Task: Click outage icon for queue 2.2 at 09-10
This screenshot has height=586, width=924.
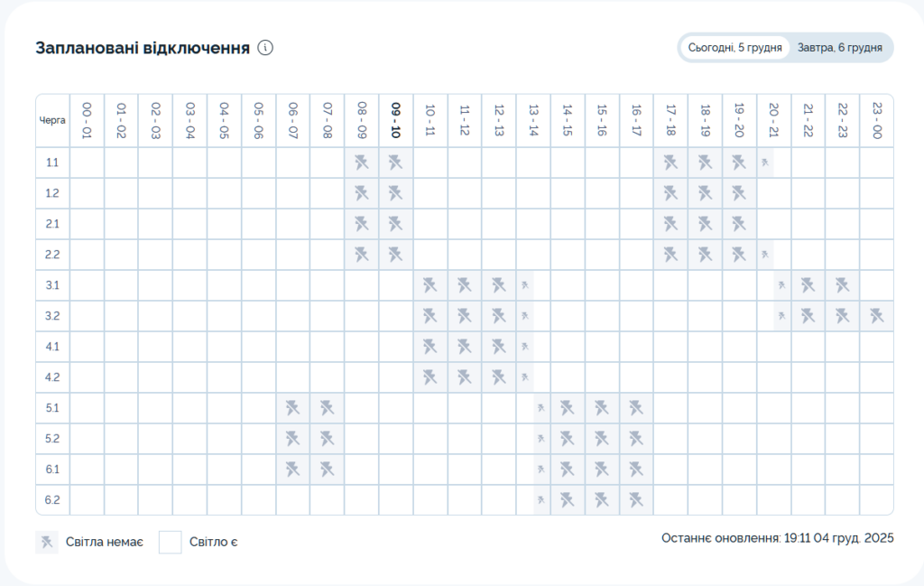Action: pos(395,255)
